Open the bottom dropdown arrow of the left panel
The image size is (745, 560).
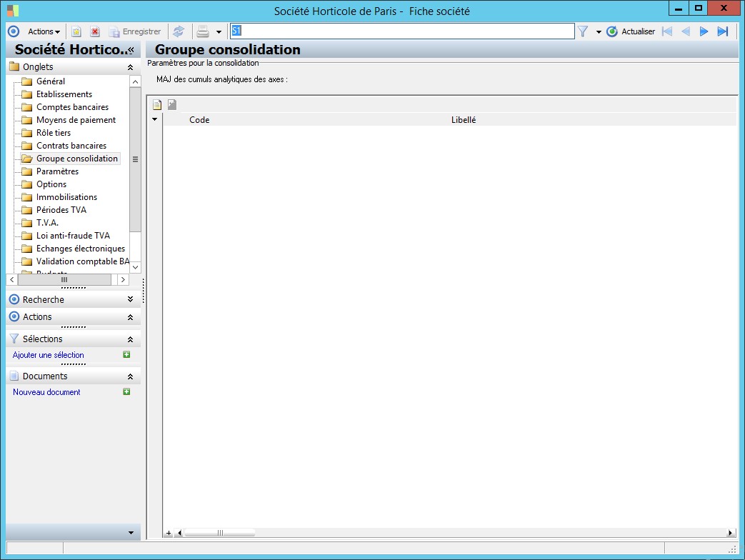(131, 533)
